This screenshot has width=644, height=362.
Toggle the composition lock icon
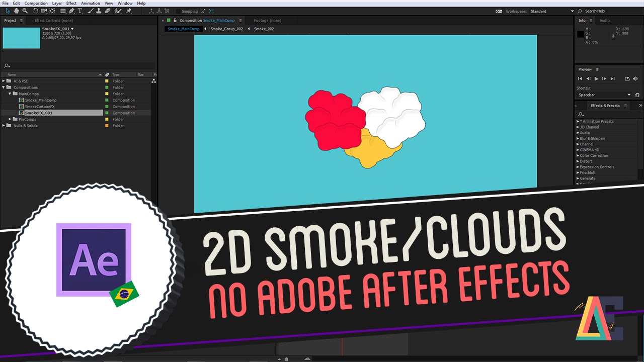tap(175, 21)
